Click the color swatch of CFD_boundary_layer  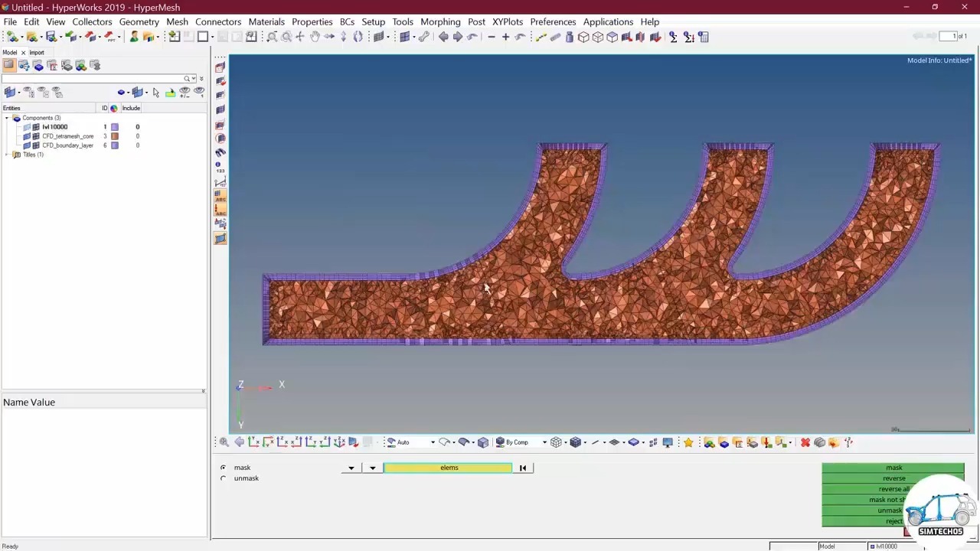pos(115,145)
